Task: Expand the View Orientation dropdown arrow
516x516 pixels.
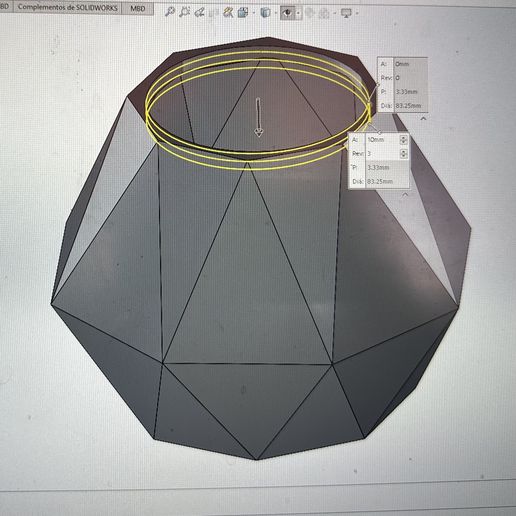Action: (254, 13)
